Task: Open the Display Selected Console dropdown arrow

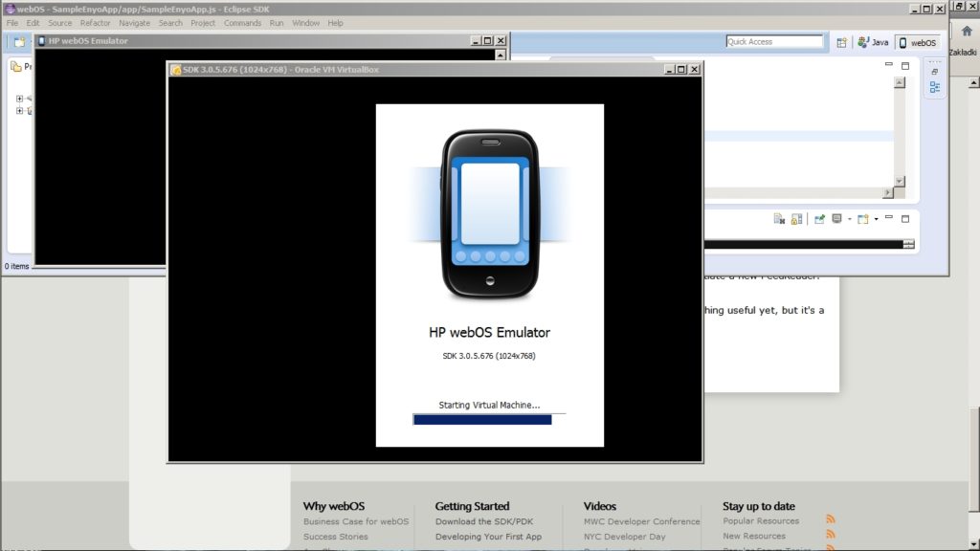Action: (850, 219)
